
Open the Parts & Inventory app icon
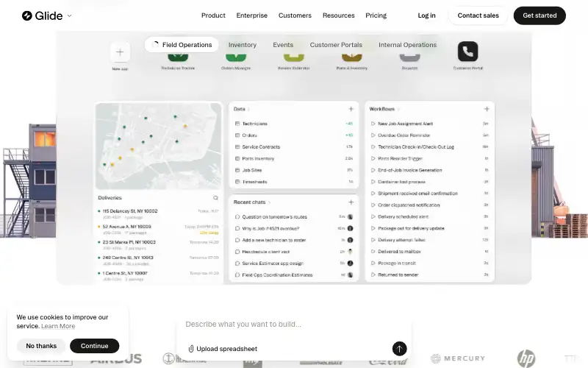click(x=352, y=57)
